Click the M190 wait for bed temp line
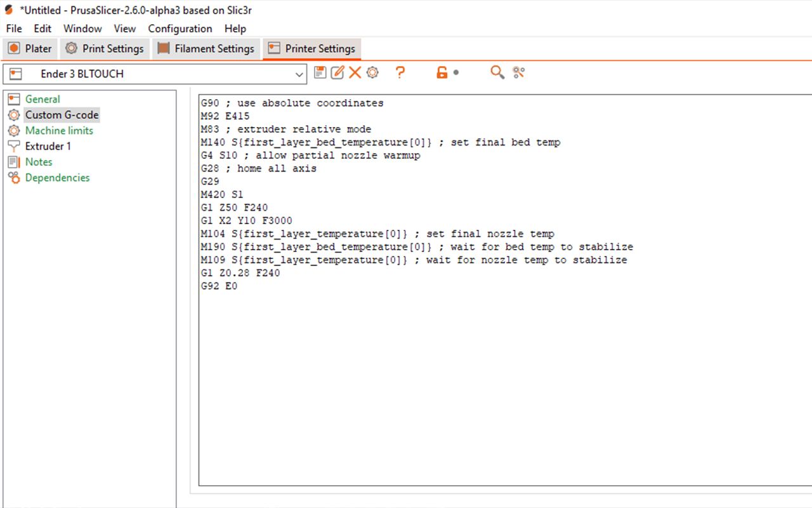The width and height of the screenshot is (812, 508). point(417,246)
